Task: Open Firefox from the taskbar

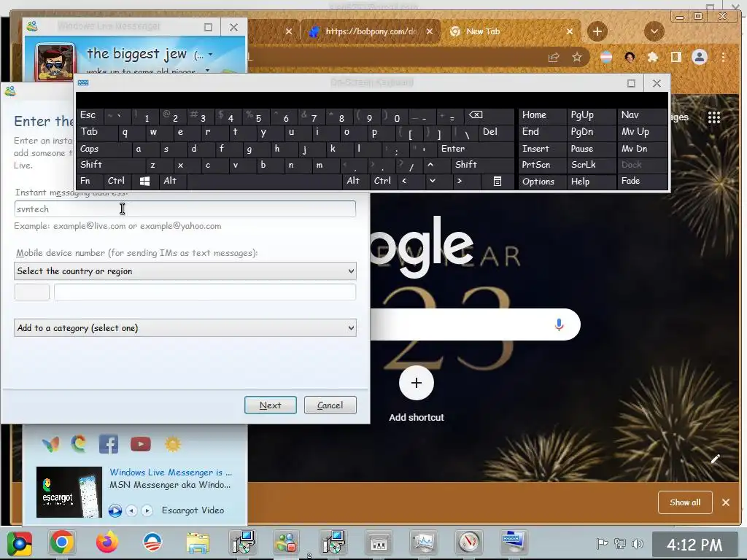Action: [107, 542]
